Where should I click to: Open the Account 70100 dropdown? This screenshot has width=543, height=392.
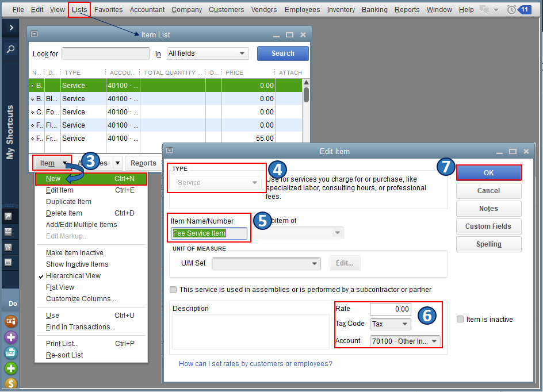click(x=405, y=341)
